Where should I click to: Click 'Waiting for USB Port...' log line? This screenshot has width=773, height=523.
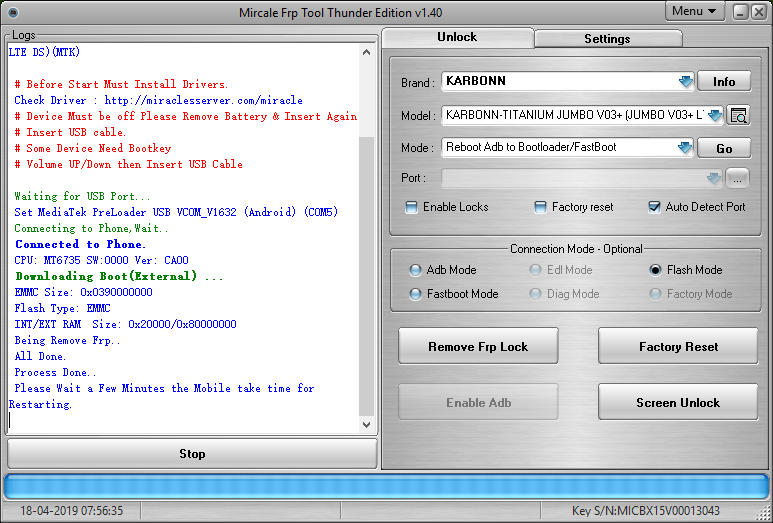[82, 196]
